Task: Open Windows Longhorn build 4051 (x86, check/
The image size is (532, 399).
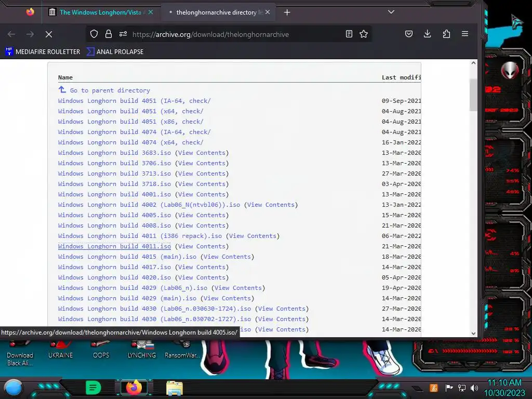Action: [x=130, y=122]
